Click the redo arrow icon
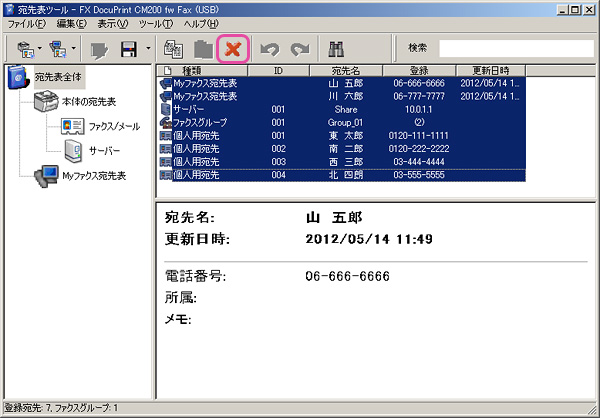Image resolution: width=600 pixels, height=418 pixels. click(x=300, y=48)
